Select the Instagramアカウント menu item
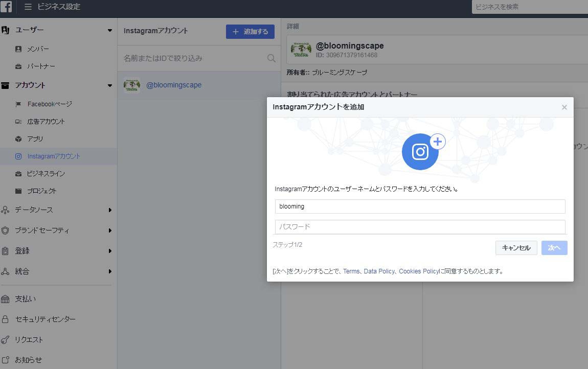Viewport: 588px width, 369px height. (x=58, y=156)
